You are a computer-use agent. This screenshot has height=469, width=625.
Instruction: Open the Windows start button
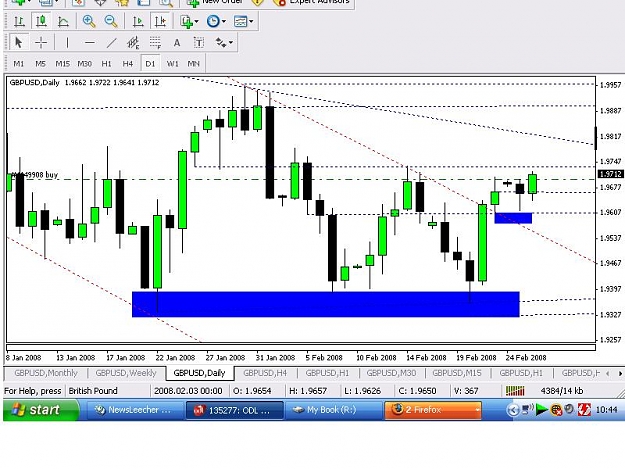tap(41, 409)
